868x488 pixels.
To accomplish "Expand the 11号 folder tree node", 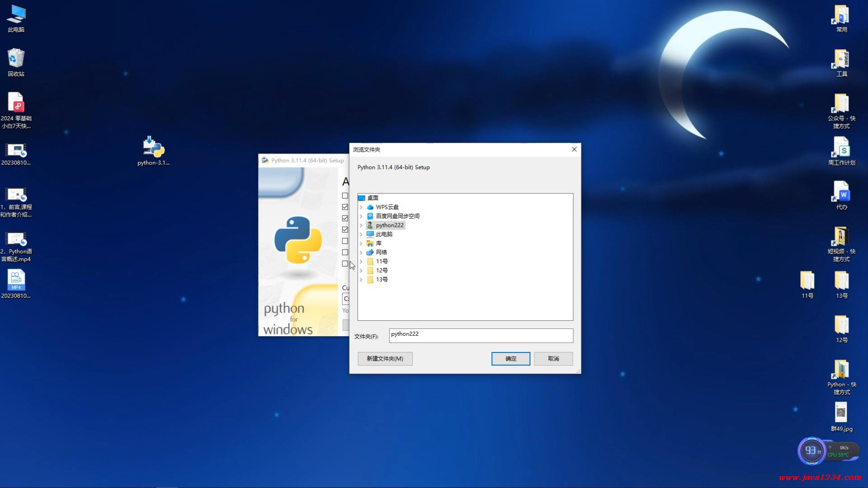I will (361, 261).
